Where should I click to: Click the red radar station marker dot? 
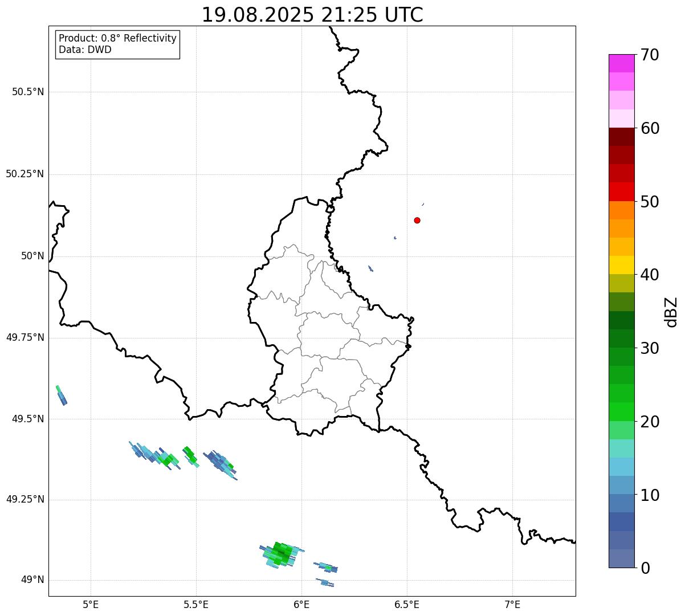pos(417,220)
